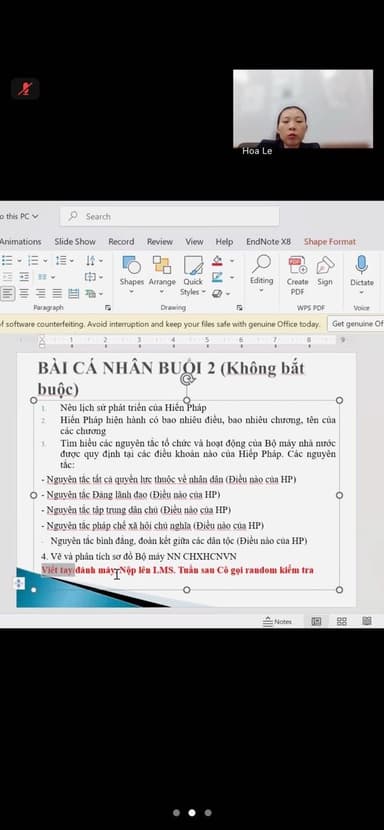This screenshot has width=384, height=830.
Task: Open the EndNote X8 tab
Action: pos(269,241)
